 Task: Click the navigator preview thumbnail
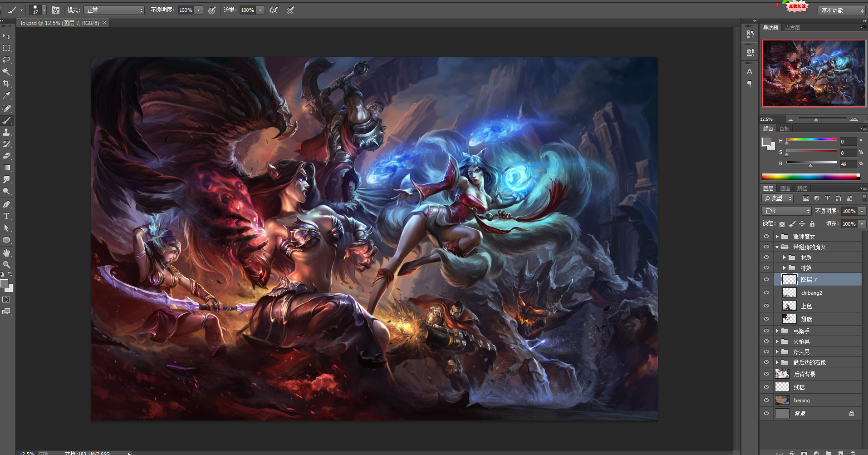coord(814,73)
